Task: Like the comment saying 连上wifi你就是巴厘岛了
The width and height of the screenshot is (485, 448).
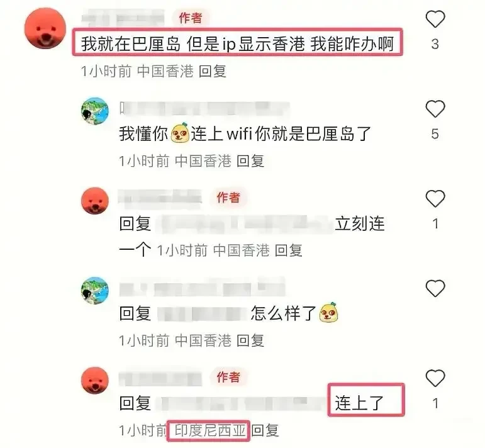Action: [x=435, y=109]
